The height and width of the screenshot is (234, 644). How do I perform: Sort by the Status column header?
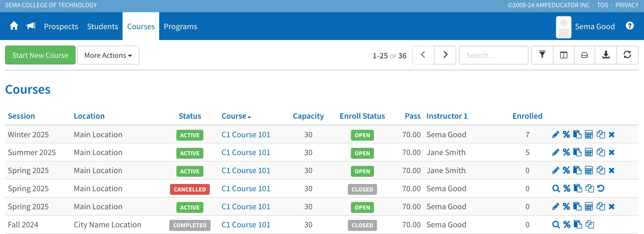pyautogui.click(x=190, y=116)
